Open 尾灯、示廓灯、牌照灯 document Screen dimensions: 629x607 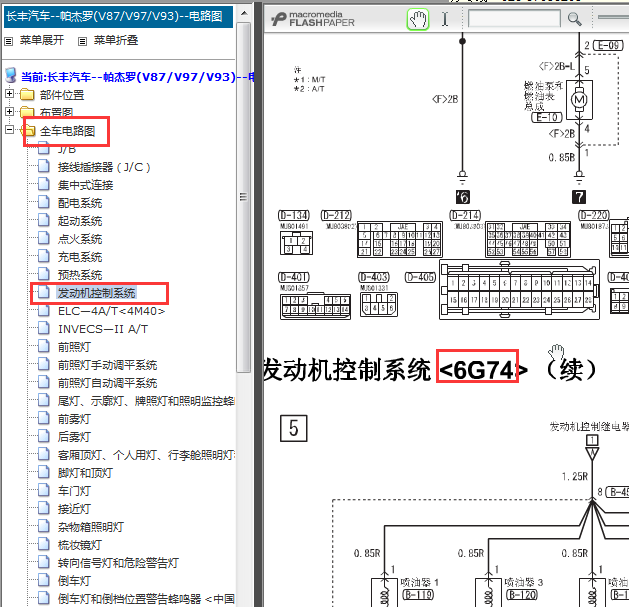coord(146,401)
